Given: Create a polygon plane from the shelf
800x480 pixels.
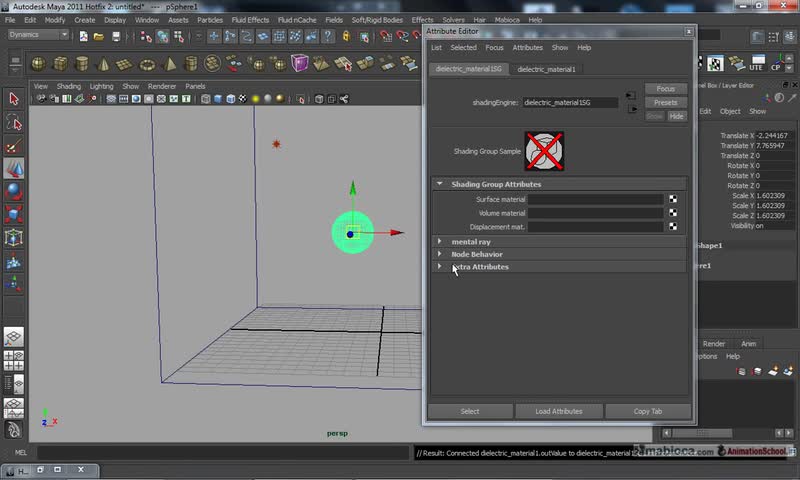Looking at the screenshot, I should [x=125, y=64].
